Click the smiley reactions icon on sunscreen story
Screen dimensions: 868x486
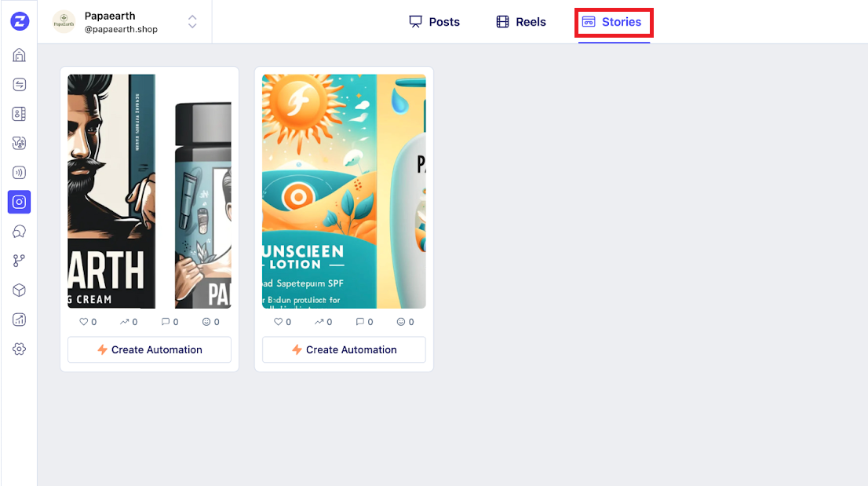401,322
